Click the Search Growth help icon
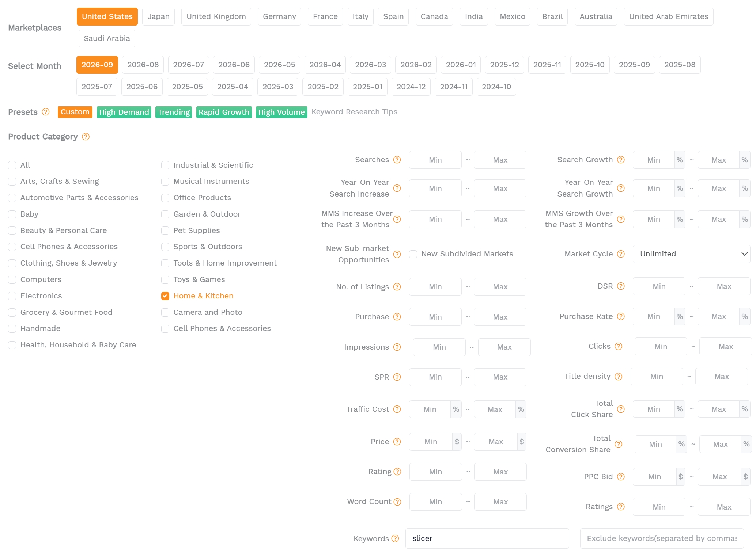Image resolution: width=756 pixels, height=553 pixels. pyautogui.click(x=621, y=160)
